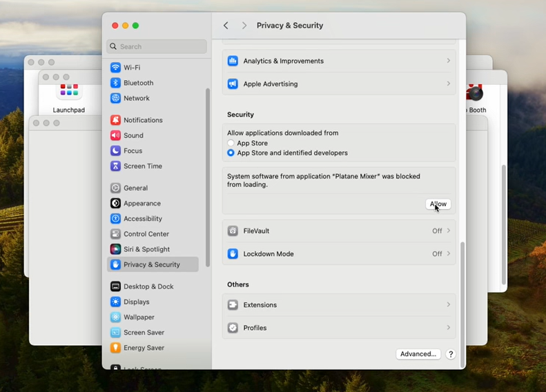Click the Extensions puzzle icon
The height and width of the screenshot is (392, 546).
click(x=233, y=305)
